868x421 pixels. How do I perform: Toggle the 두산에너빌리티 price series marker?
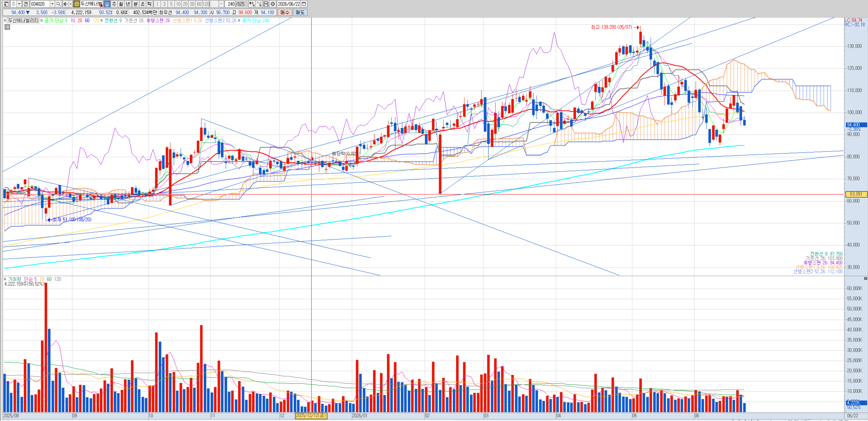point(5,20)
